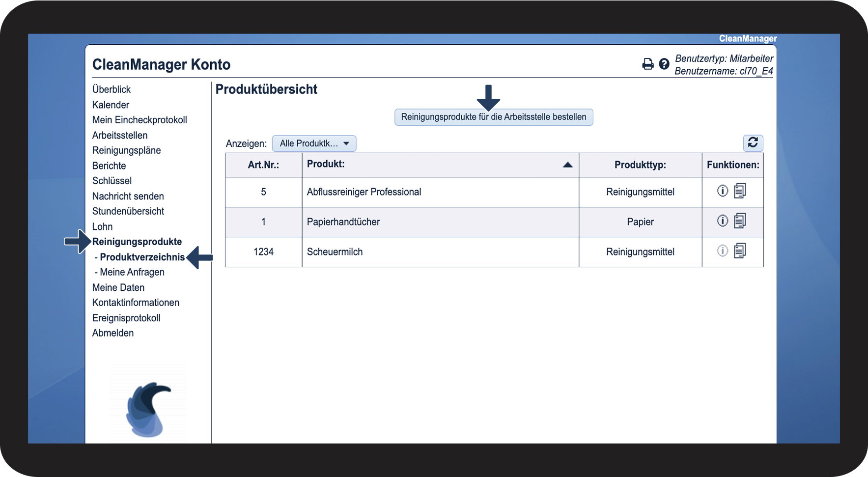Click Reinigungsmittel type in Scheuermilch row
This screenshot has width=868, height=477.
tap(640, 252)
